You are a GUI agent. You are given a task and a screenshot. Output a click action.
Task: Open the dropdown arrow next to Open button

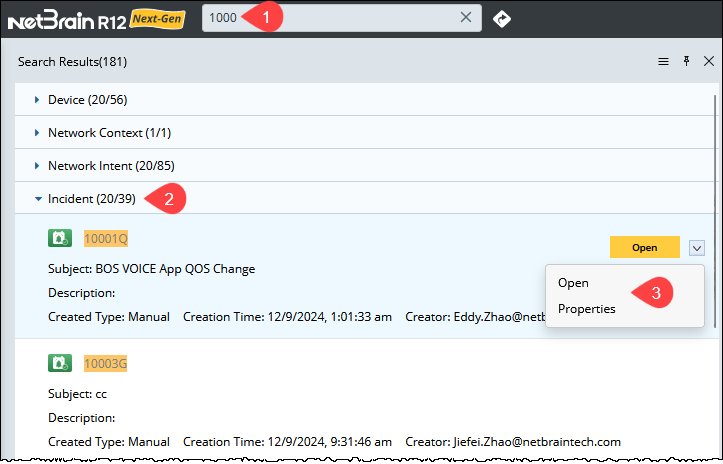[x=697, y=248]
